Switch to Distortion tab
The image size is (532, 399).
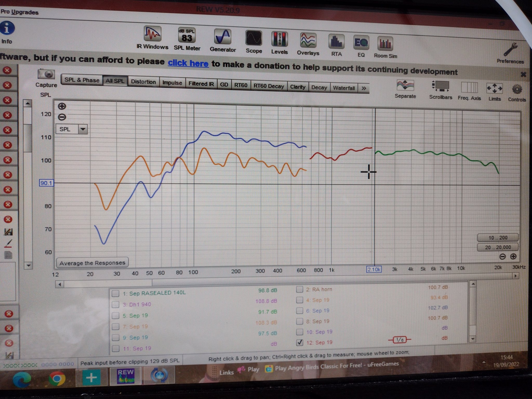(143, 82)
